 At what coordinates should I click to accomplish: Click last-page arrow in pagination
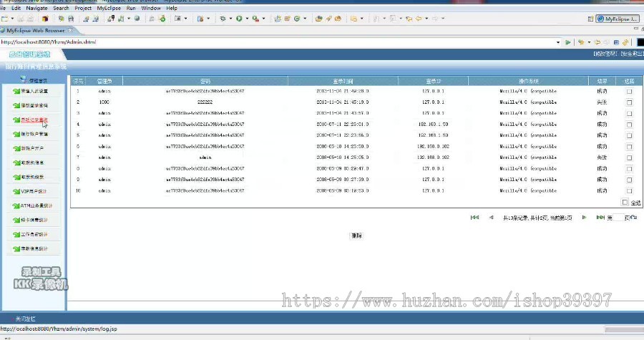pyautogui.click(x=600, y=218)
